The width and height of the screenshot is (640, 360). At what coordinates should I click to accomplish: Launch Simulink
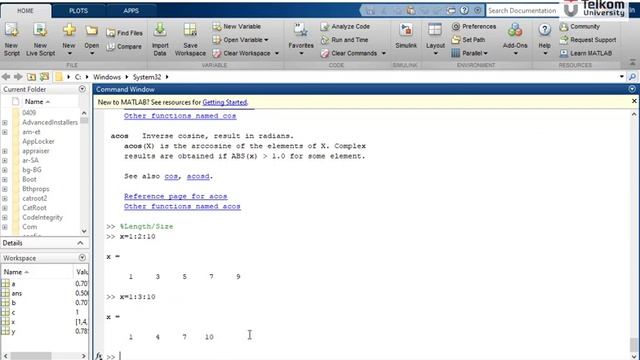coord(406,37)
